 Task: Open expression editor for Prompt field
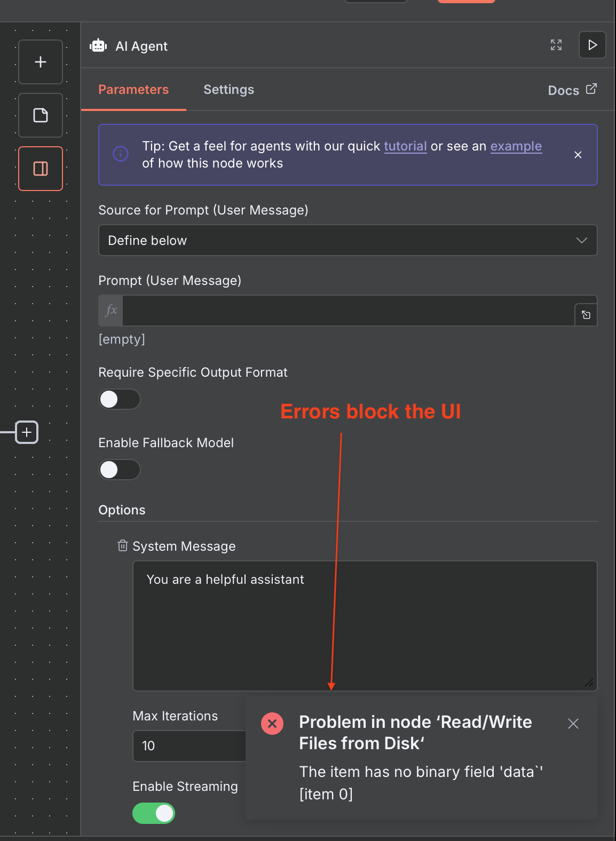(x=586, y=315)
